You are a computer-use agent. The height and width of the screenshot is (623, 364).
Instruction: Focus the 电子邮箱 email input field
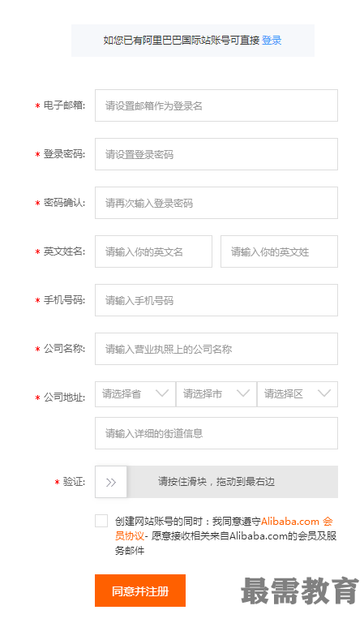point(216,105)
